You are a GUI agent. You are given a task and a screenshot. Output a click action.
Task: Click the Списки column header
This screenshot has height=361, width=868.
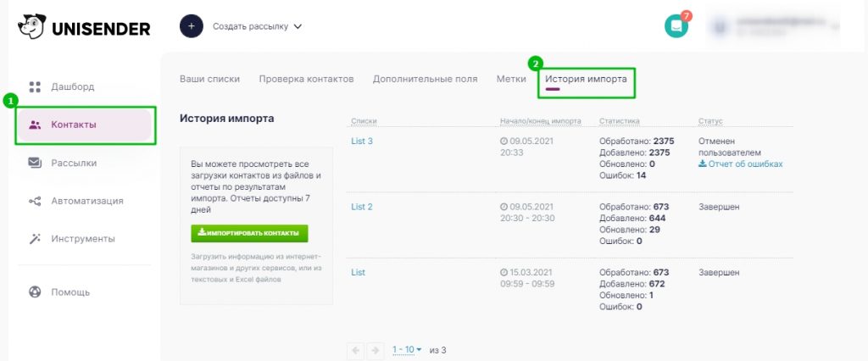[364, 121]
